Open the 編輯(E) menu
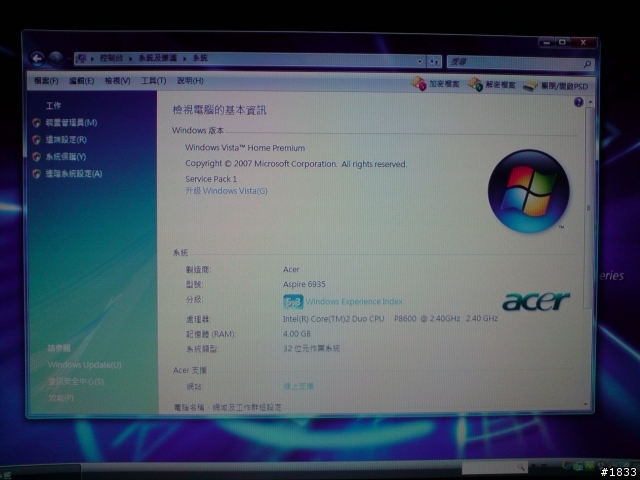Image resolution: width=640 pixels, height=480 pixels. click(x=82, y=81)
